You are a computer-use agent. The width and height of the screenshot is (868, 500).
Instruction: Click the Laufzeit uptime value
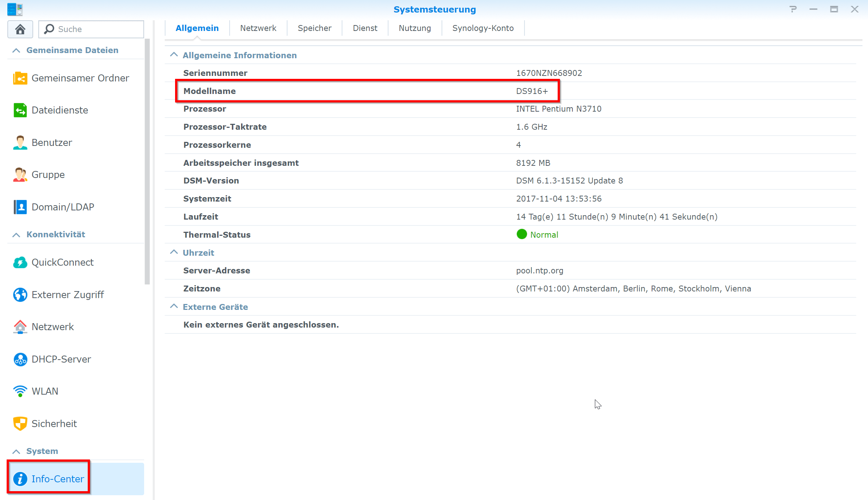(x=617, y=217)
